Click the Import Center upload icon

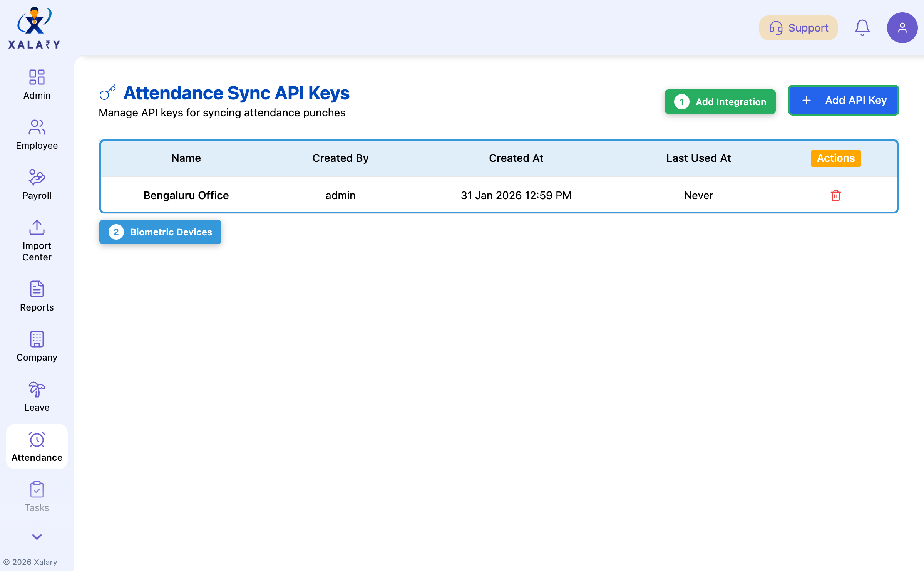[37, 228]
